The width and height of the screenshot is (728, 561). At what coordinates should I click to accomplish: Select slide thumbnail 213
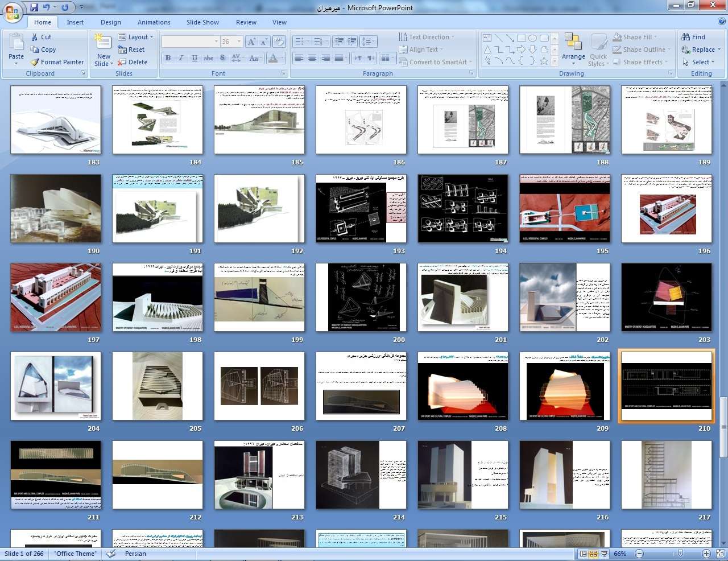click(x=259, y=475)
